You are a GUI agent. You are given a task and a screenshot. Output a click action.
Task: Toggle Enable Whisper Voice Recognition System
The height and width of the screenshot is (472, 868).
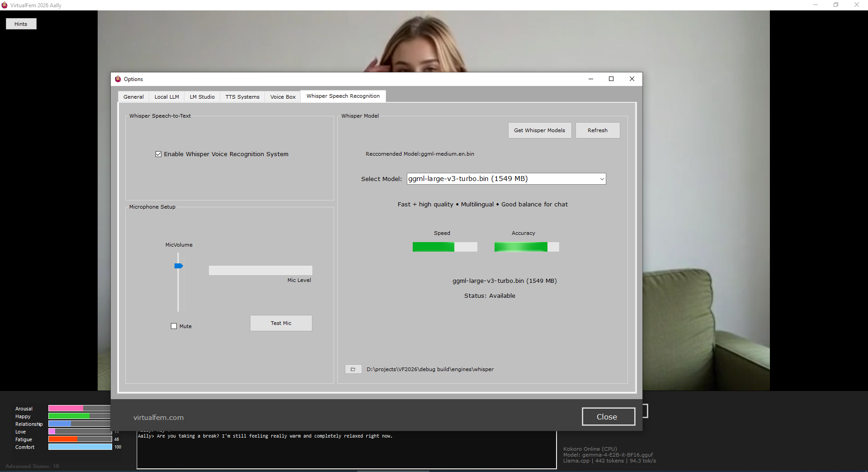[x=158, y=154]
